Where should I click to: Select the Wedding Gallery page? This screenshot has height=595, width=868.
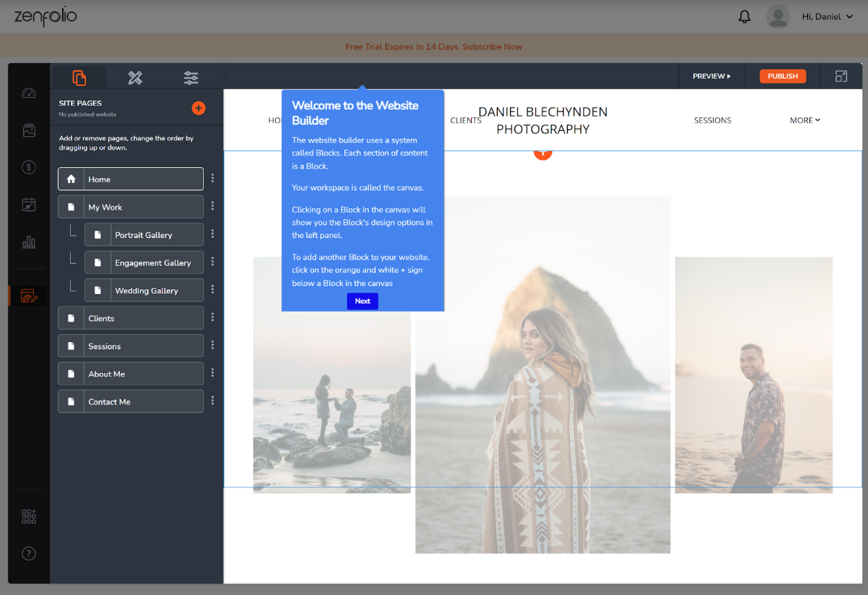point(145,291)
